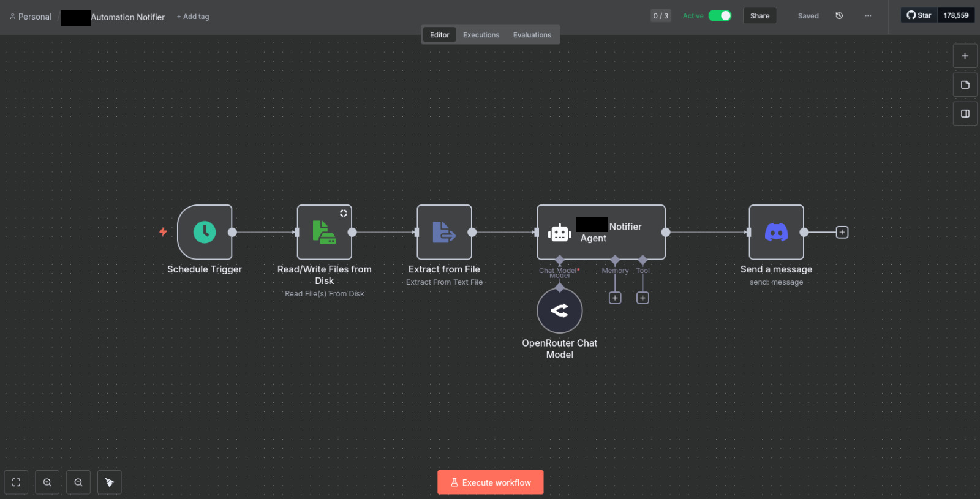The width and height of the screenshot is (980, 499).
Task: Switch to the Evaluations tab
Action: pyautogui.click(x=532, y=35)
